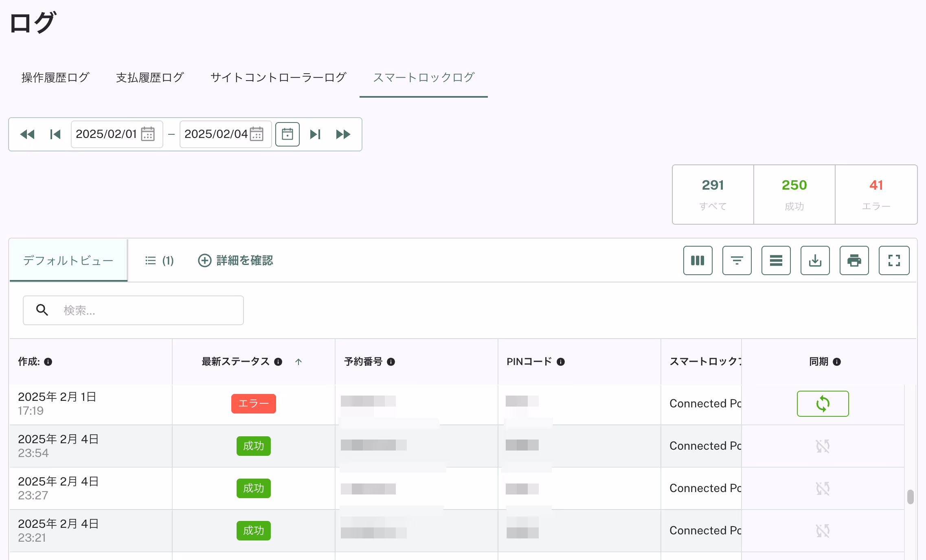Image resolution: width=926 pixels, height=560 pixels.
Task: Open the table filter icon
Action: point(737,260)
